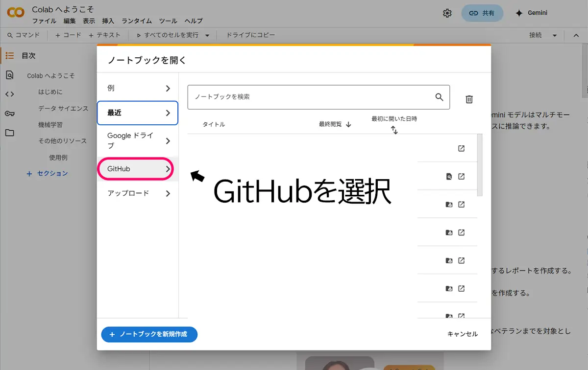Click the キャンセル button
This screenshot has height=370, width=588.
coord(462,334)
